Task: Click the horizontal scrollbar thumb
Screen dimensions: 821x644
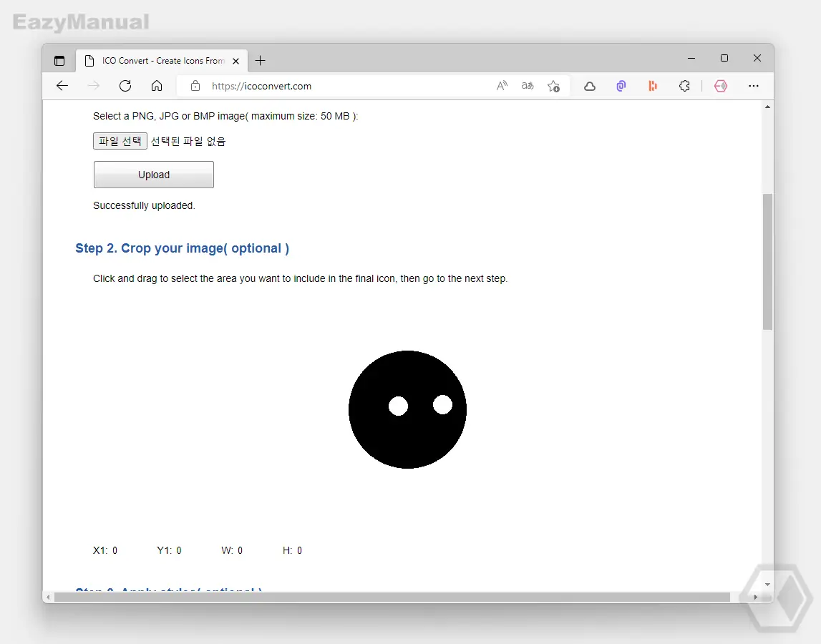Action: [x=392, y=597]
